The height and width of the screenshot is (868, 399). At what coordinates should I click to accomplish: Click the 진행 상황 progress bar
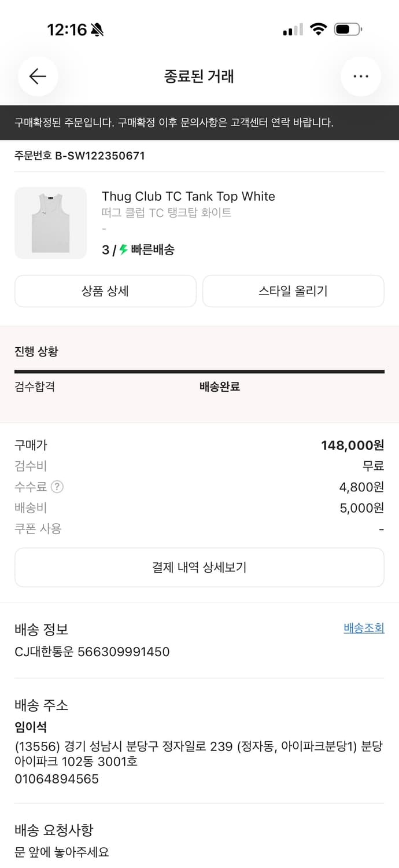click(x=199, y=370)
